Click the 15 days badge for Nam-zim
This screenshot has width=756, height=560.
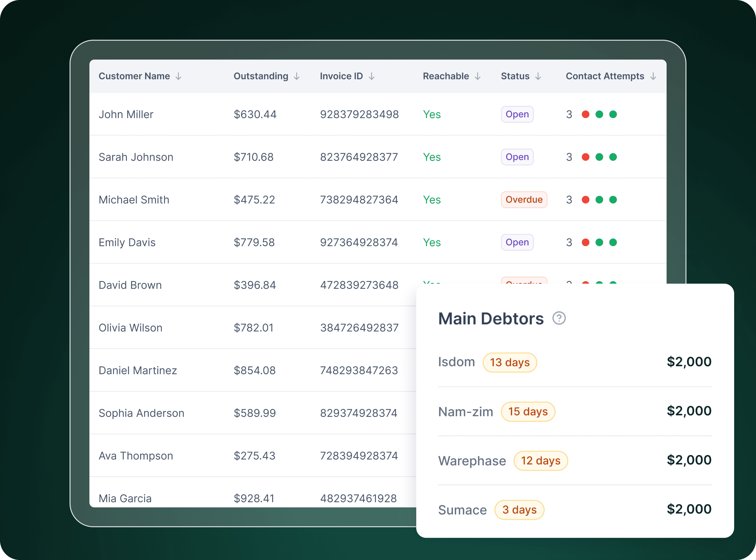click(528, 412)
